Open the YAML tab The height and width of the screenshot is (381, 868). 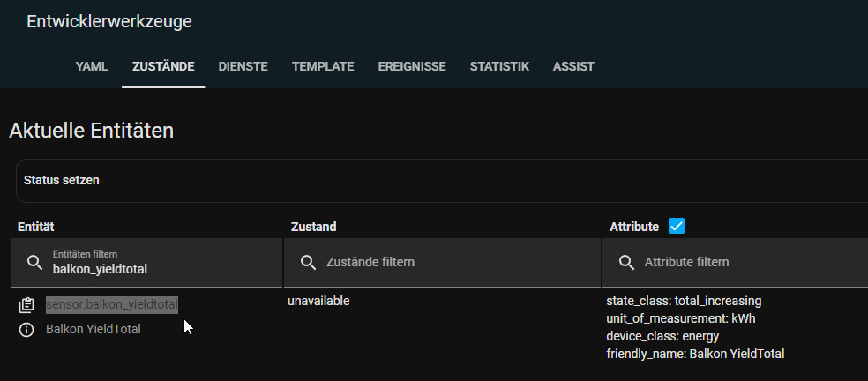point(92,66)
